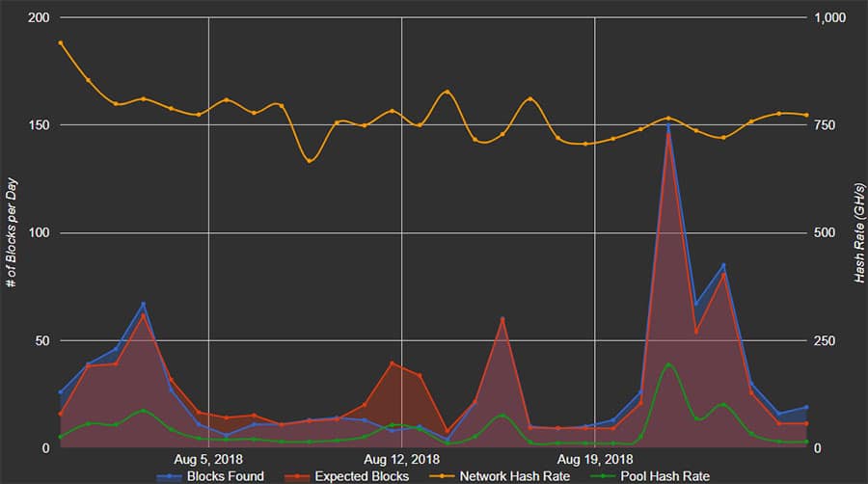This screenshot has width=868, height=484.
Task: Click the first Network Hash Rate data point
Action: (x=60, y=42)
